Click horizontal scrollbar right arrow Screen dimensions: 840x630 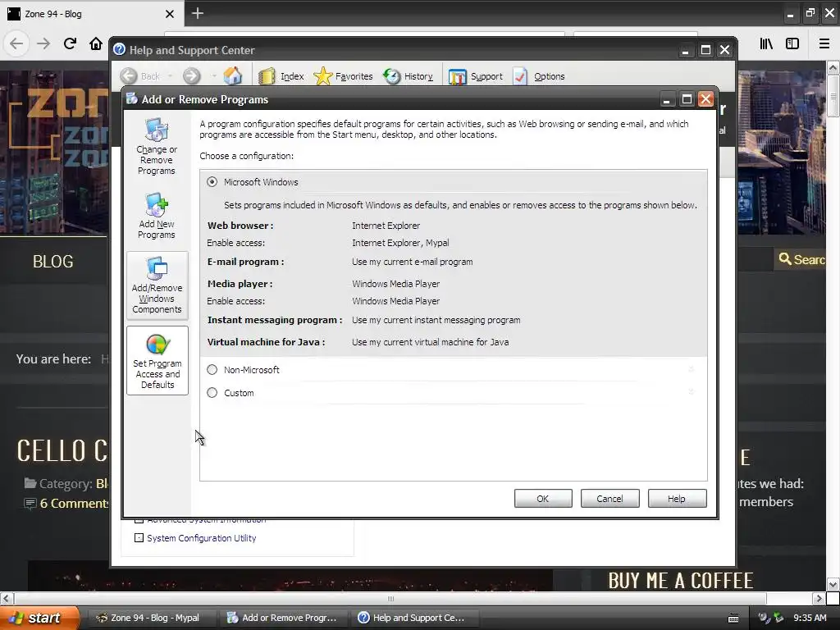click(819, 598)
